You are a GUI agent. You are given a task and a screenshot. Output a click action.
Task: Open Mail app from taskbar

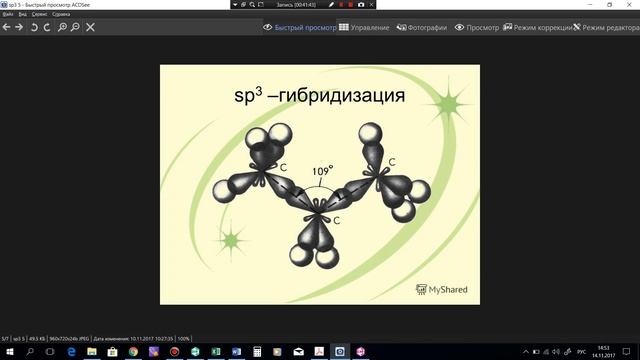(299, 351)
